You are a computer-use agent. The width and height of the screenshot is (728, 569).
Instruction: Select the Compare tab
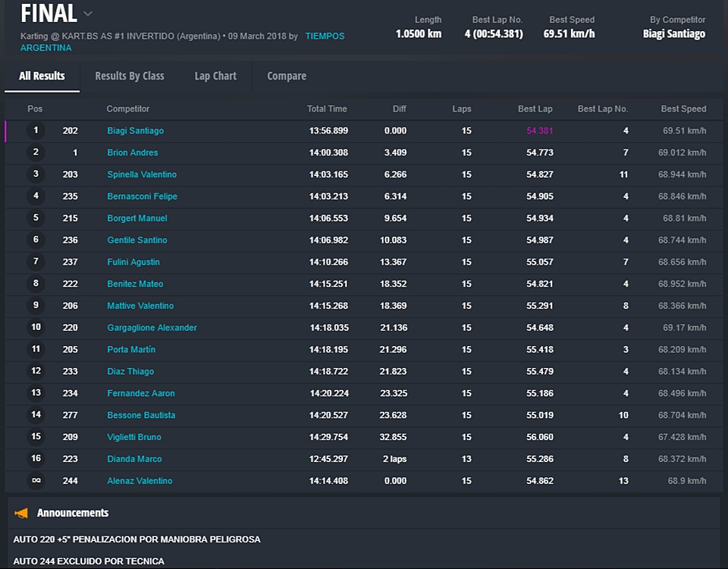pos(287,76)
